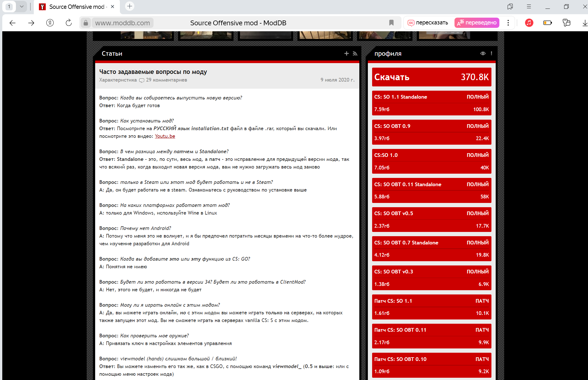Image resolution: width=588 pixels, height=380 pixels.
Task: Expand the tab list chevron
Action: [22, 7]
